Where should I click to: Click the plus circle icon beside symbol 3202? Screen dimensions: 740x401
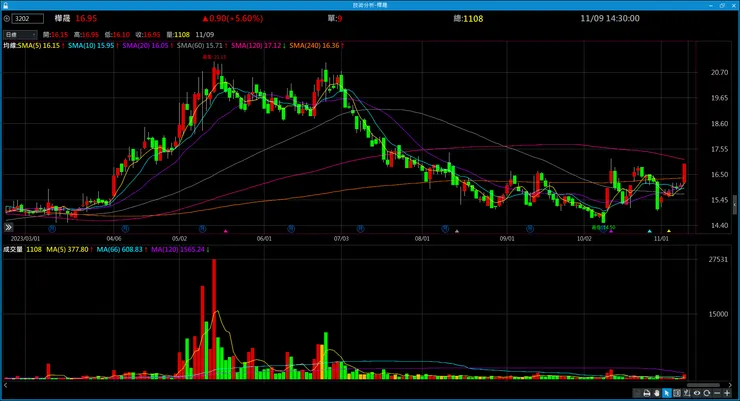tap(7, 19)
